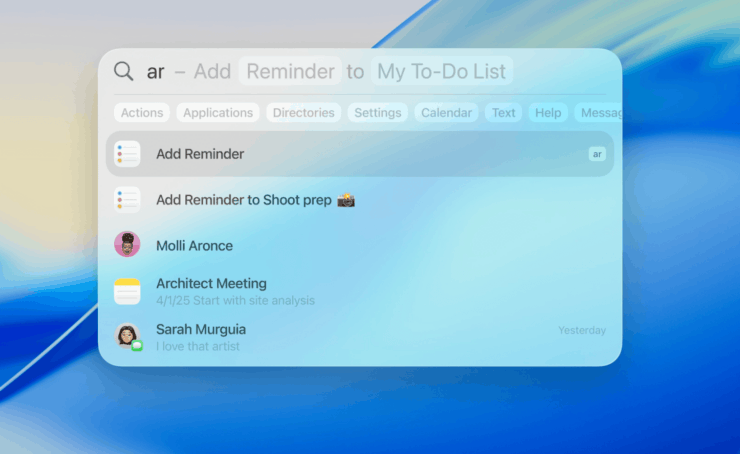
Task: Select the Settings filter chip
Action: coord(378,113)
